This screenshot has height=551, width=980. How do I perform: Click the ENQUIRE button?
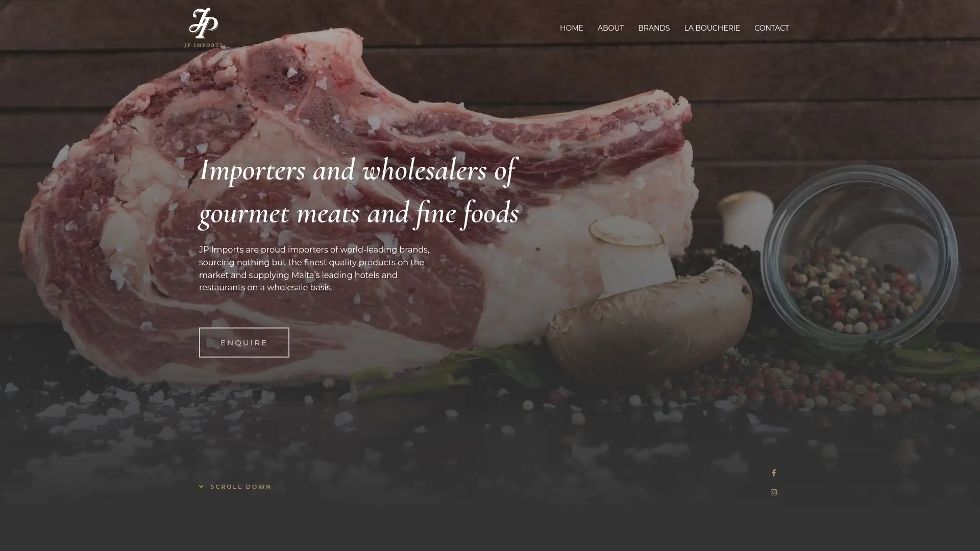click(244, 342)
